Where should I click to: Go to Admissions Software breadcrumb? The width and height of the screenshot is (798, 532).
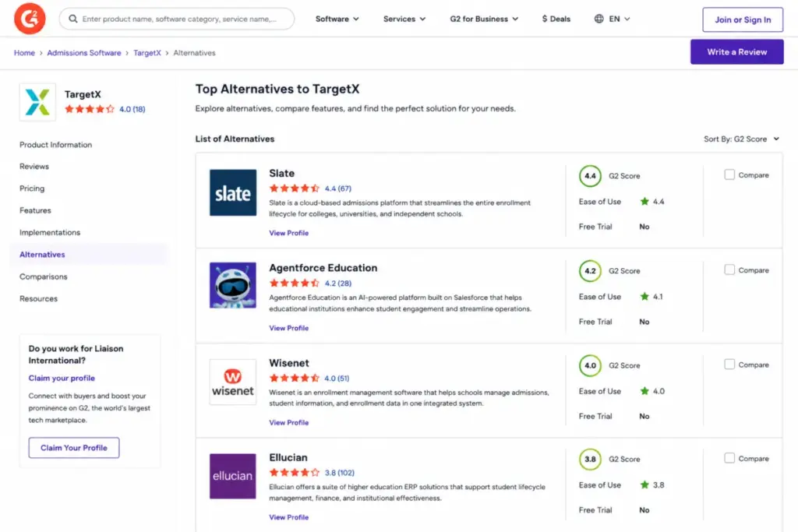pos(84,53)
